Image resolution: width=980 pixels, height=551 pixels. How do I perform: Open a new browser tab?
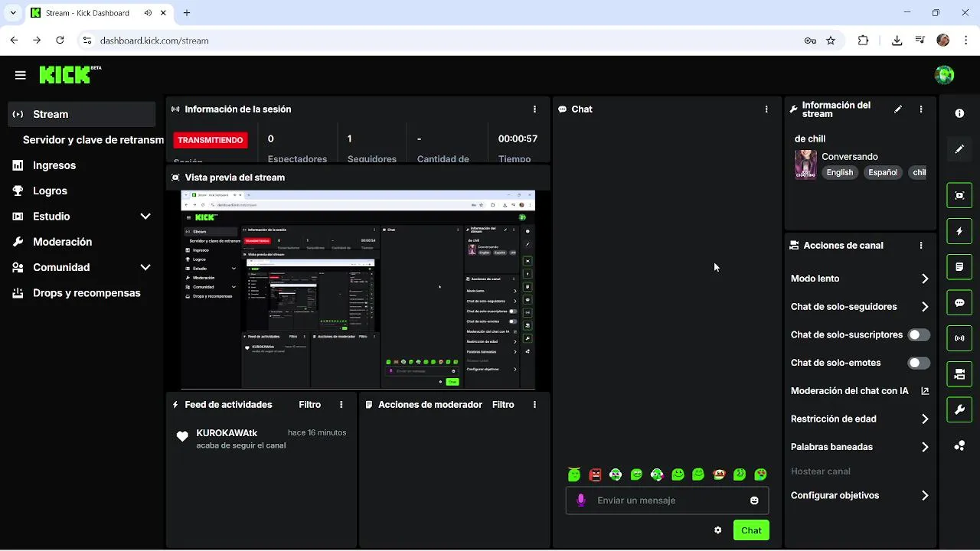point(187,13)
